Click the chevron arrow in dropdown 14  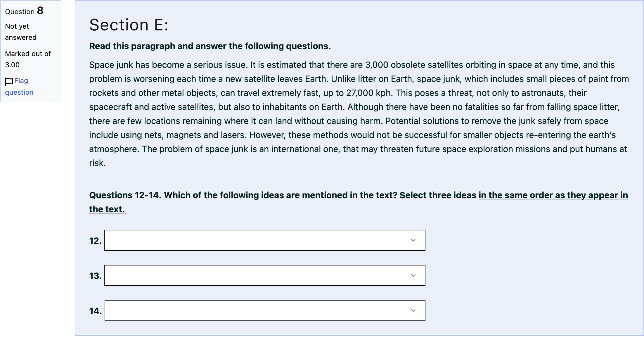pyautogui.click(x=413, y=310)
